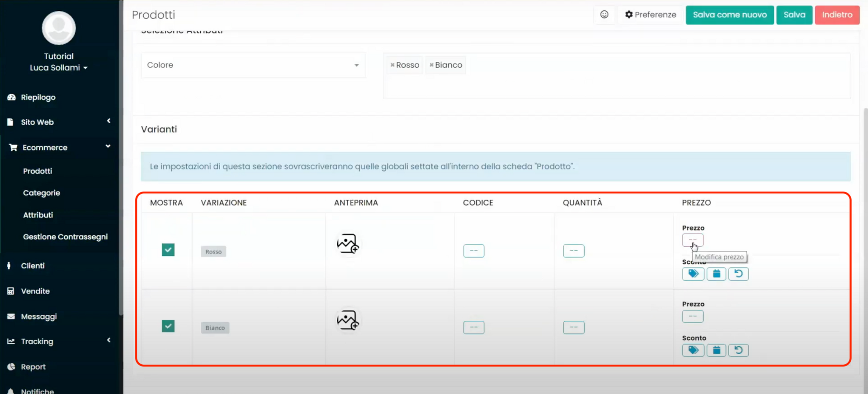Uncheck Mostra checkbox for Rosso variant
Image resolution: width=868 pixels, height=394 pixels.
pos(168,250)
